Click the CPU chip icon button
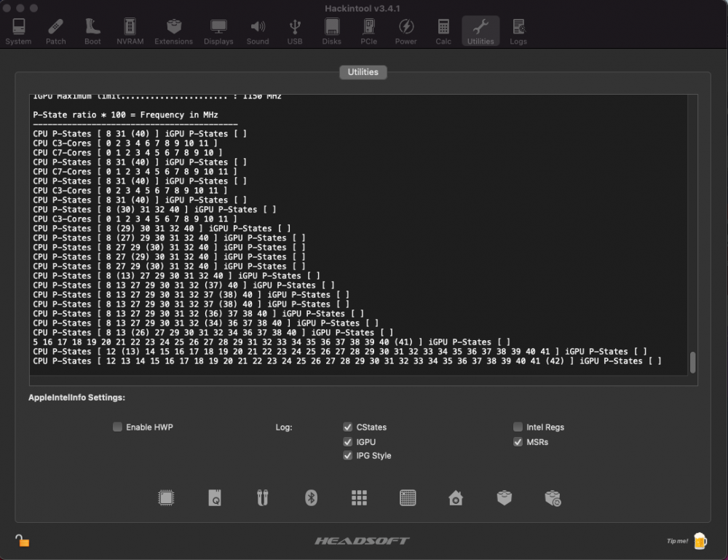Viewport: 728px width, 560px height. (x=166, y=498)
